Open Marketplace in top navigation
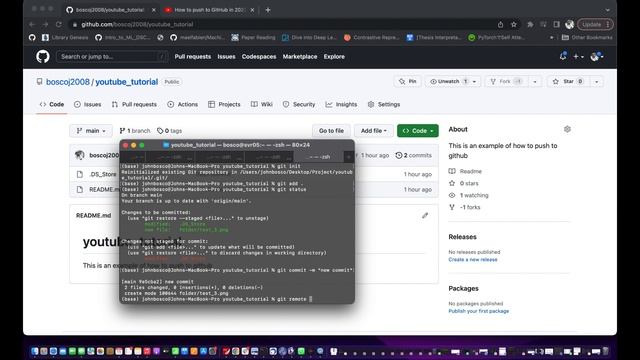Viewport: 640px width, 360px height. tap(300, 57)
